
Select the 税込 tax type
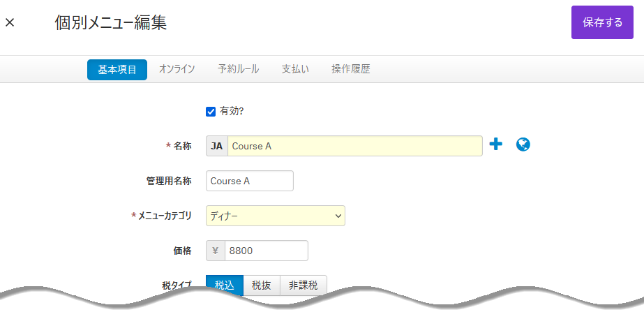tap(224, 285)
